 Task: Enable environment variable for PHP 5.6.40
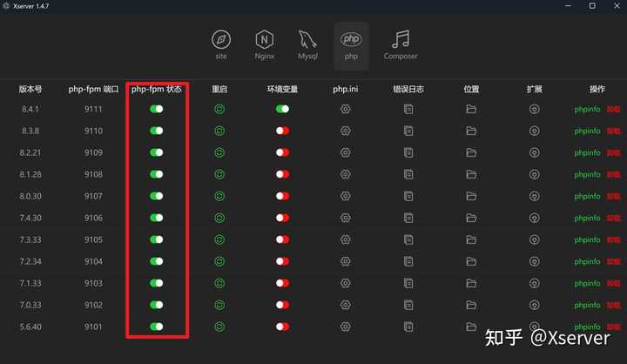tap(282, 327)
